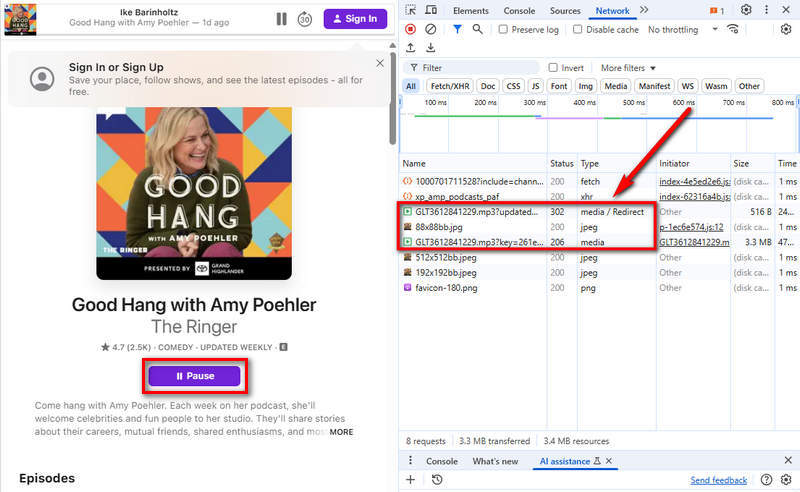Skip forward 30 seconds in player
The image size is (800, 492).
(x=305, y=19)
